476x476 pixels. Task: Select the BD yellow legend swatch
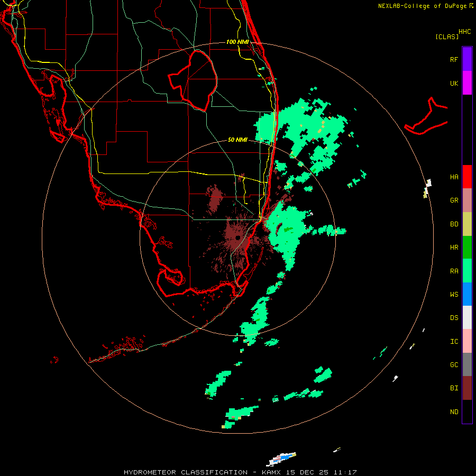467,224
